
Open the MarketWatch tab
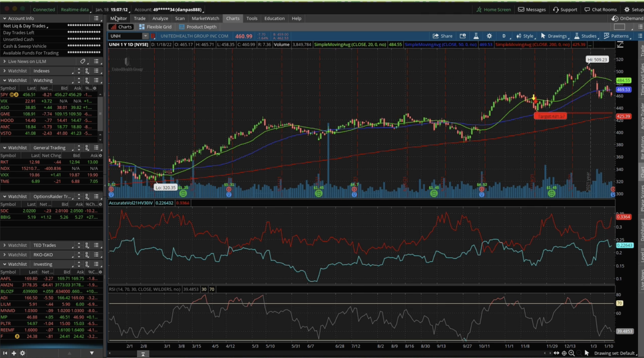205,18
